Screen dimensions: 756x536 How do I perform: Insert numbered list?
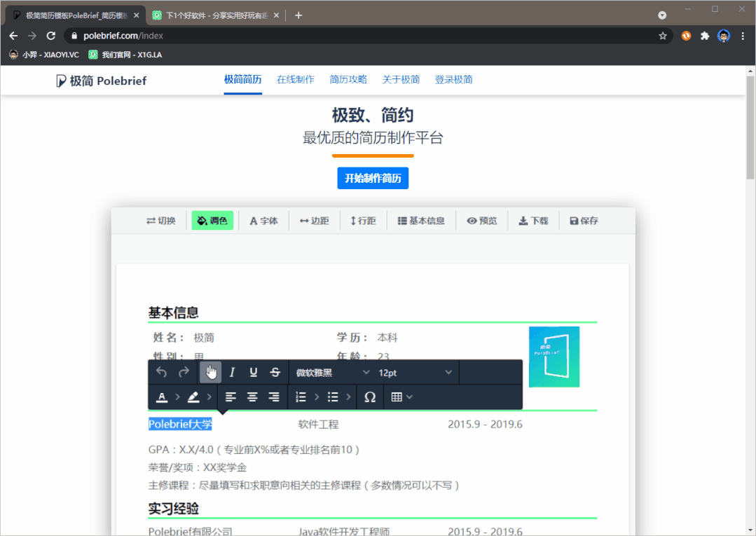coord(301,397)
